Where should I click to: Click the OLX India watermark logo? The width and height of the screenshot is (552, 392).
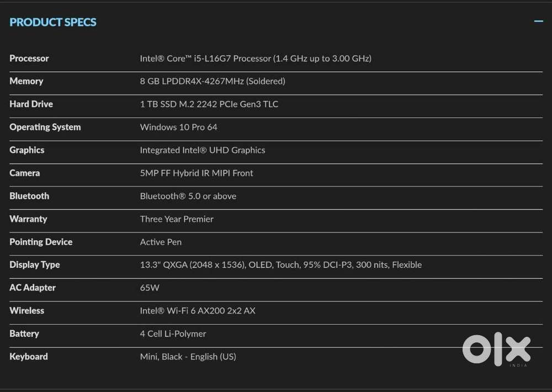point(496,349)
